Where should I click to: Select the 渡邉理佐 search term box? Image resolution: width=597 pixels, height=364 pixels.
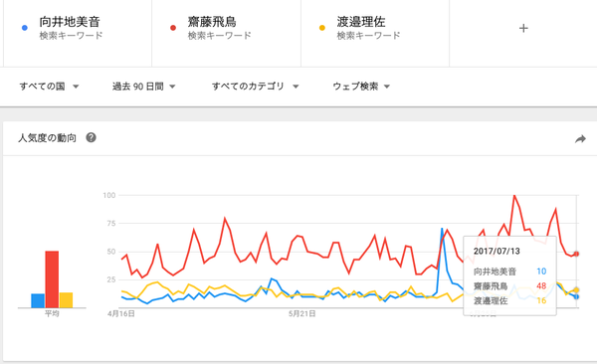(375, 33)
